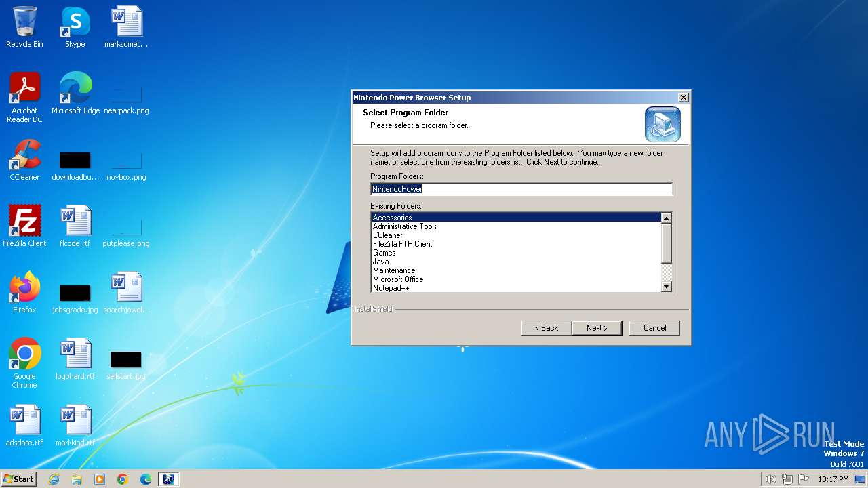Select CCleaner in Existing Folders list

coord(515,235)
